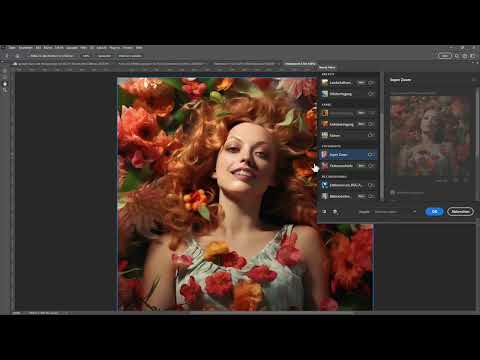Disable the Super Zoom filter toggle
Viewport: 480px width, 360px height.
coord(371,154)
